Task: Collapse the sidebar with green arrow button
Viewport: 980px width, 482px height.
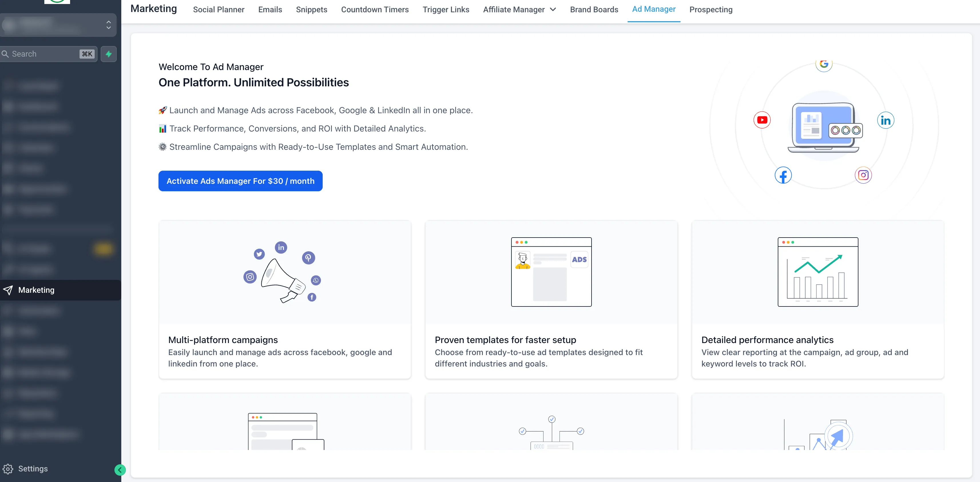Action: click(x=120, y=470)
